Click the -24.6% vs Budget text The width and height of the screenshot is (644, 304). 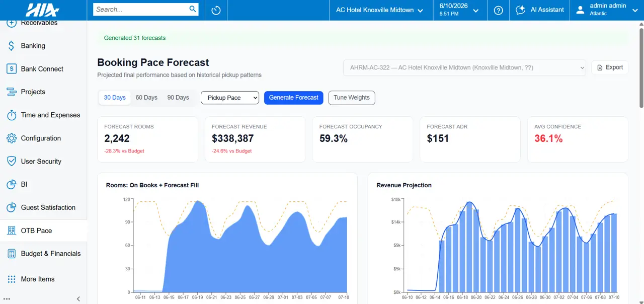(232, 151)
